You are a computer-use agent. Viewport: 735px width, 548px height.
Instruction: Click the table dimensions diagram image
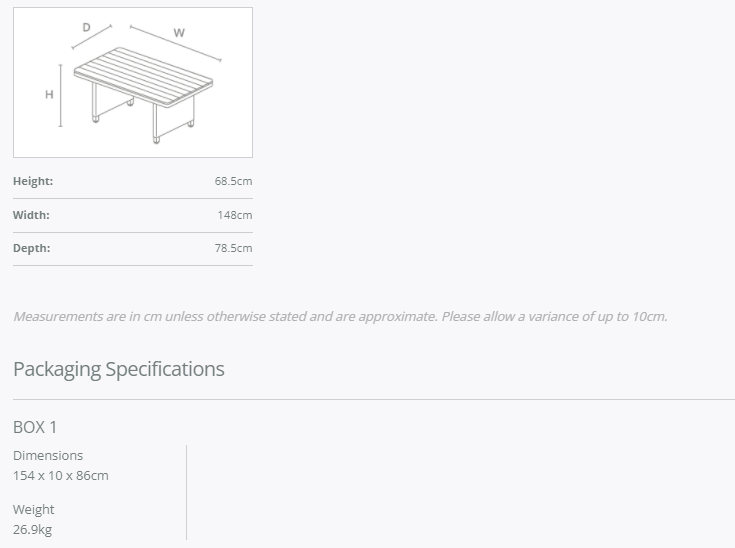[132, 82]
